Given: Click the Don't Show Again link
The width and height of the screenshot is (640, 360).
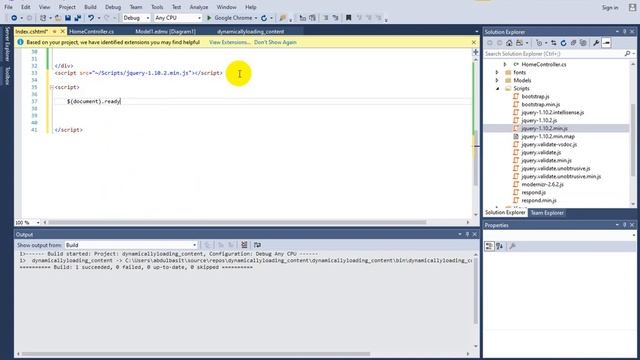Looking at the screenshot, I should (x=275, y=42).
